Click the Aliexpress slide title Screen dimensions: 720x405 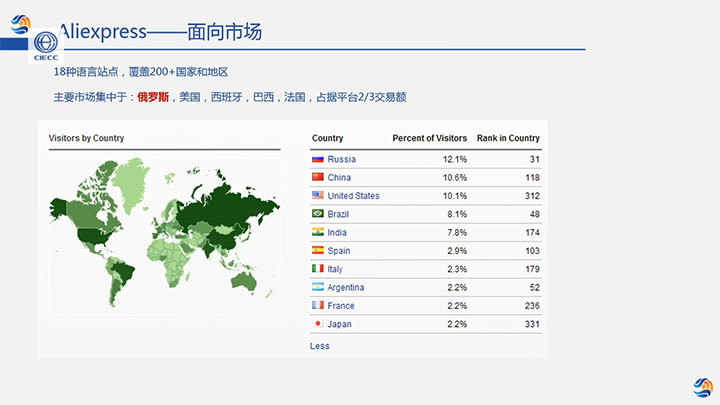coord(160,32)
